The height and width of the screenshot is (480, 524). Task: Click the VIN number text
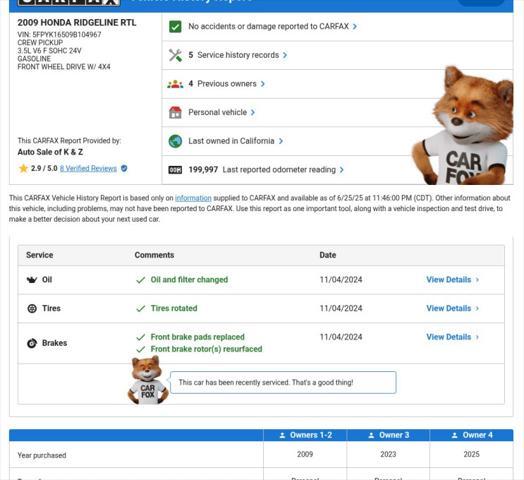[59, 34]
